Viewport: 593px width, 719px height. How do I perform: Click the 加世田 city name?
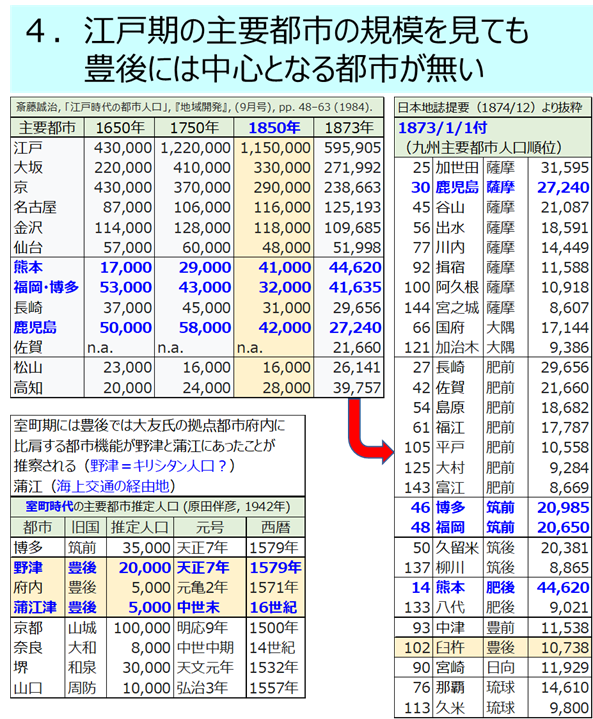pos(457,168)
